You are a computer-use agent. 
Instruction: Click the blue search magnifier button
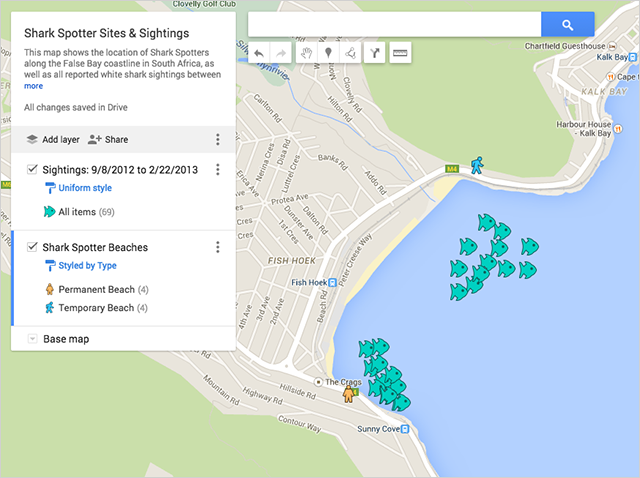tap(567, 25)
